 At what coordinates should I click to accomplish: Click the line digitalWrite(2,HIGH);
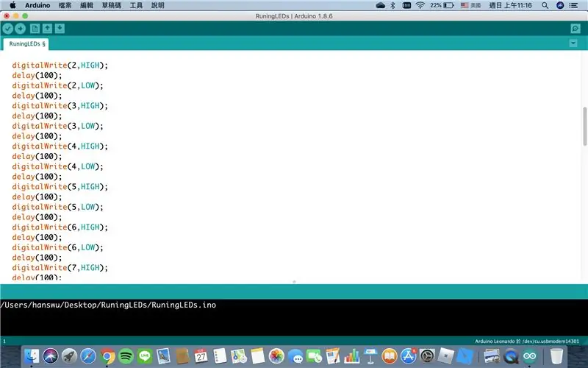(x=60, y=66)
